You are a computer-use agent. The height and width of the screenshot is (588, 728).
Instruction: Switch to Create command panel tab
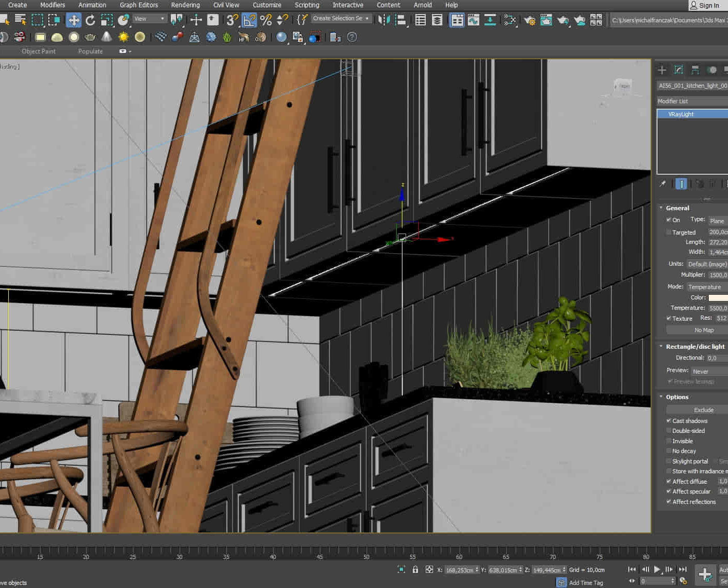click(662, 70)
